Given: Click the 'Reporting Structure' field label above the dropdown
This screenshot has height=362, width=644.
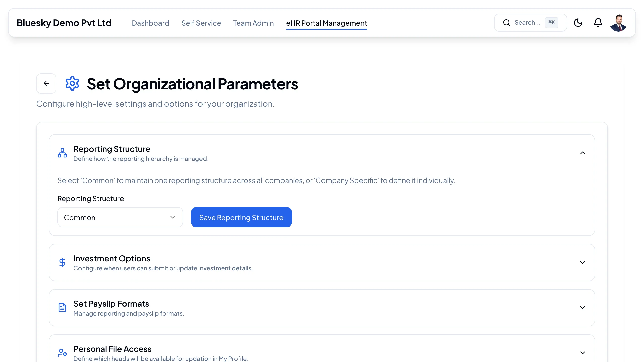Looking at the screenshot, I should [91, 199].
